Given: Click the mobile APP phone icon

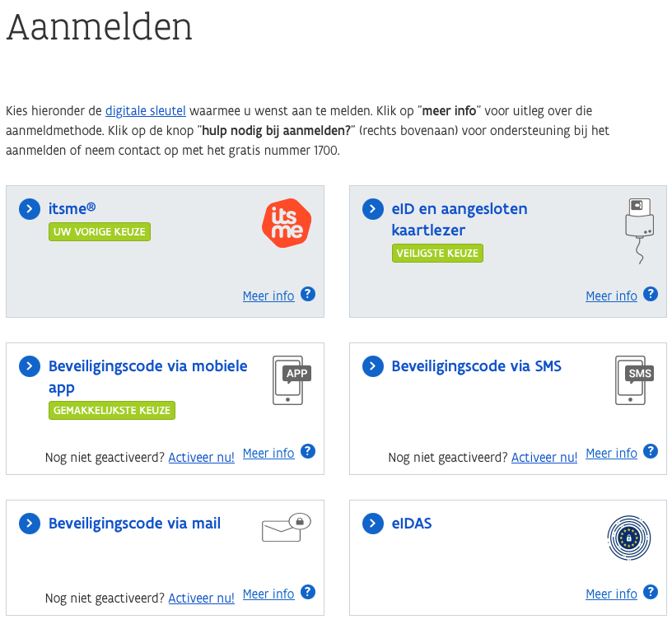Looking at the screenshot, I should (291, 381).
